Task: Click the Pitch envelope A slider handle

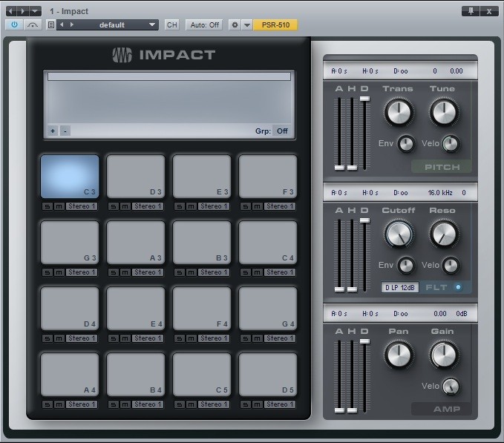Action: (x=339, y=168)
